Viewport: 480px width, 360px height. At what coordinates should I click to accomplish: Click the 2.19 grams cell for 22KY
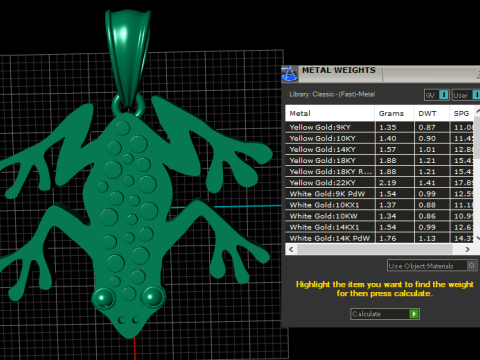point(394,183)
